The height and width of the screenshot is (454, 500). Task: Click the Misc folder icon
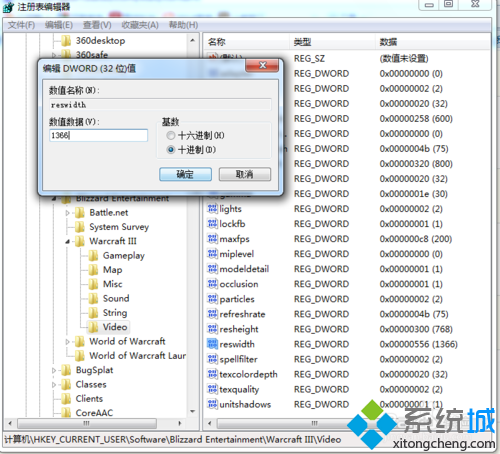[x=93, y=284]
